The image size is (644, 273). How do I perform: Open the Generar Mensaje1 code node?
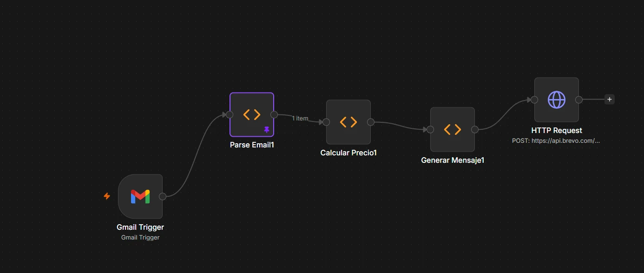point(453,129)
